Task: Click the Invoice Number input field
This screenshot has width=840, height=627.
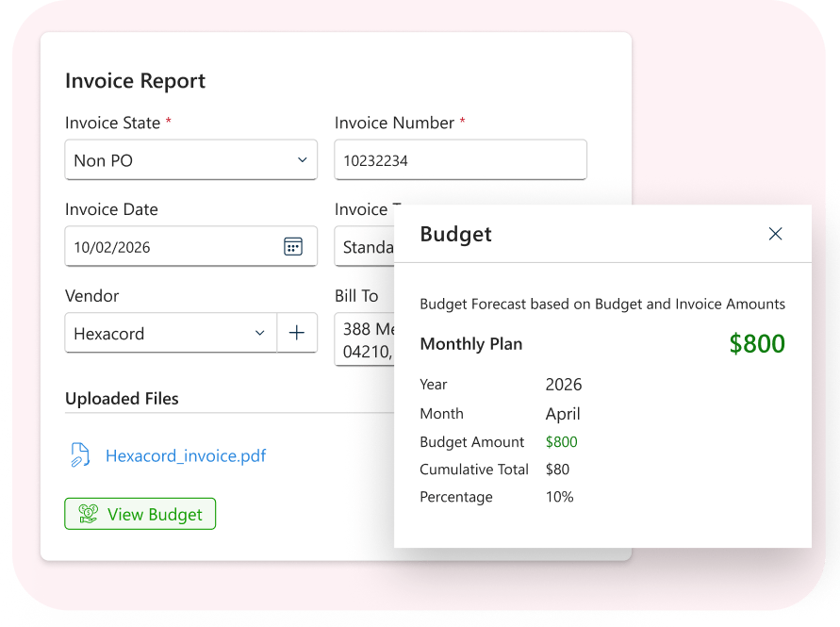Action: (460, 159)
